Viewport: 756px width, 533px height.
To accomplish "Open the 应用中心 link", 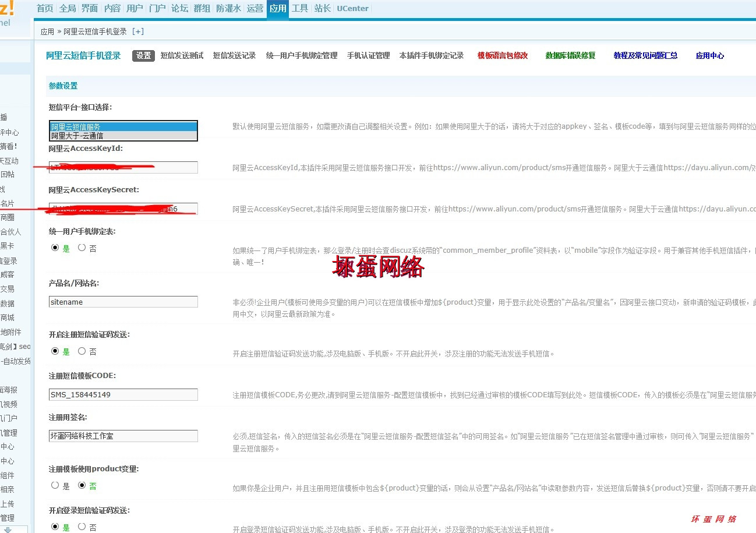I will click(x=710, y=56).
